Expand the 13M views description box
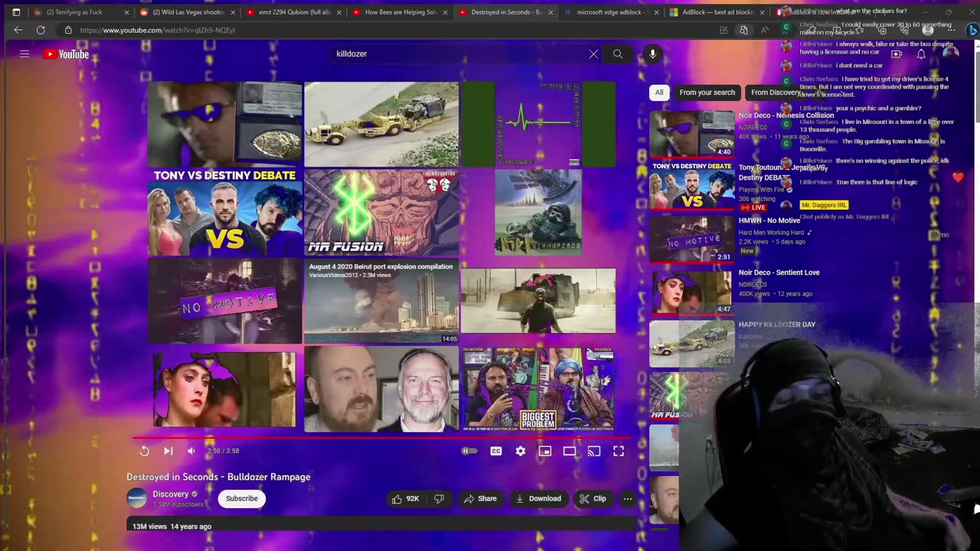Image resolution: width=980 pixels, height=551 pixels. (381, 523)
